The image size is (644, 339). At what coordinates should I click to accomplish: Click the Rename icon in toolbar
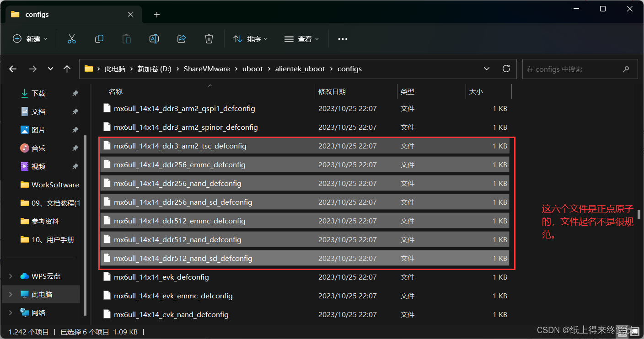coord(154,39)
